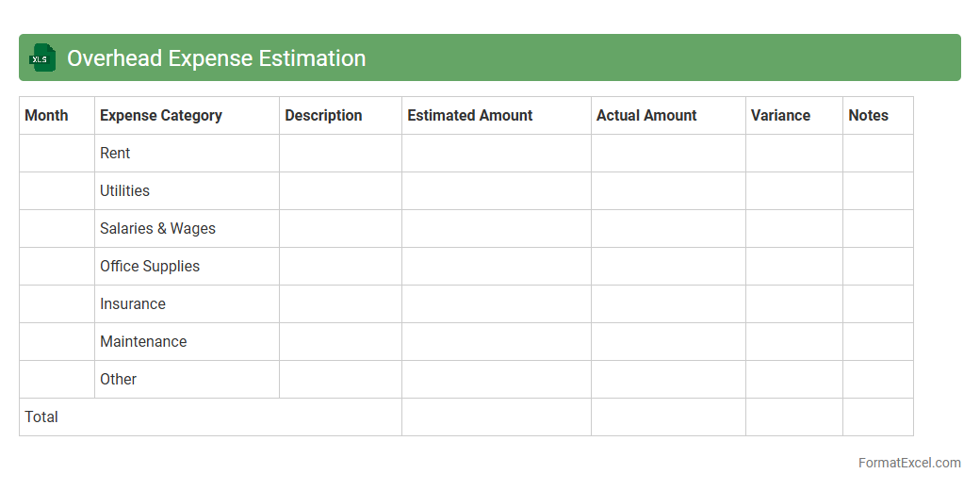The height and width of the screenshot is (490, 980).
Task: Click the Total row label
Action: coord(41,416)
